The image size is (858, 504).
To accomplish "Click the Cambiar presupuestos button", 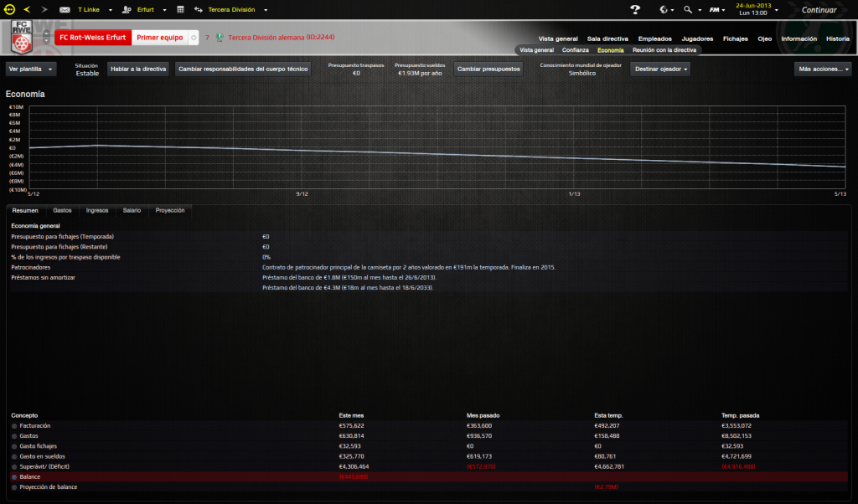I will [488, 69].
